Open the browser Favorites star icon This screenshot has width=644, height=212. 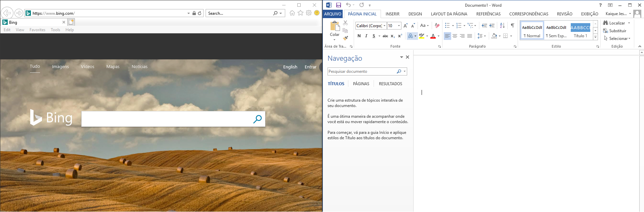coord(300,13)
